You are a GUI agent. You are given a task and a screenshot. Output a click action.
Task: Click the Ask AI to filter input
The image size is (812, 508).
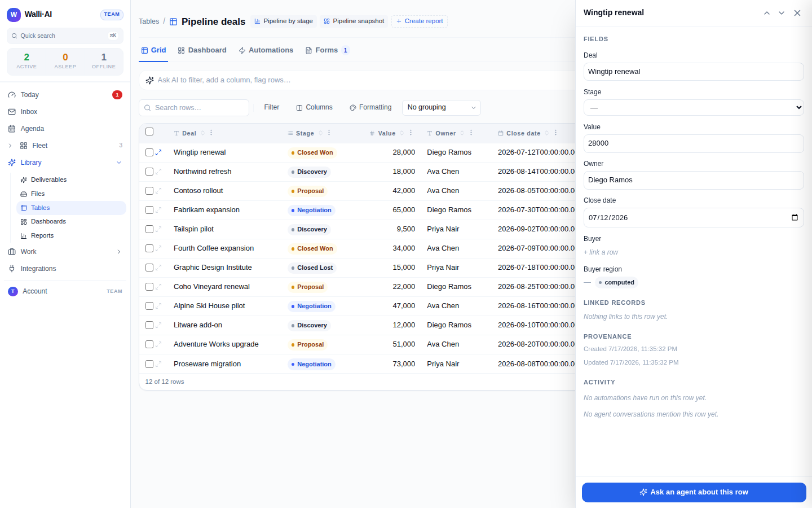tap(361, 80)
